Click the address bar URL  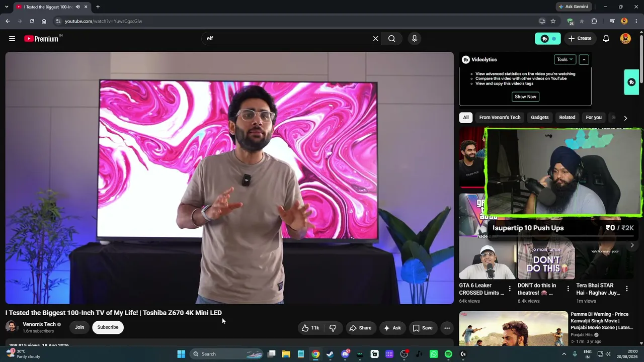[103, 21]
